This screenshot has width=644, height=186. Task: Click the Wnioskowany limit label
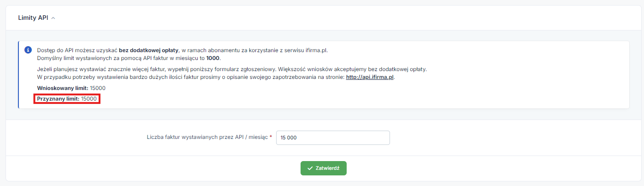(x=62, y=88)
